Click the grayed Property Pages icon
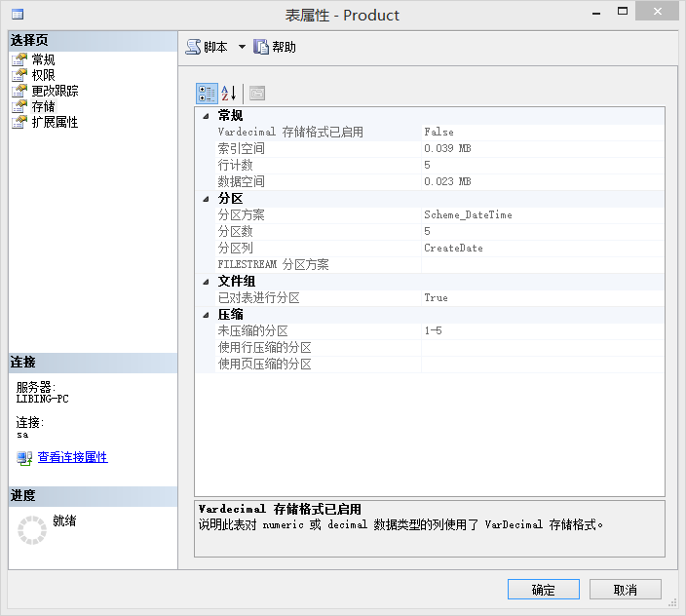 tap(257, 94)
